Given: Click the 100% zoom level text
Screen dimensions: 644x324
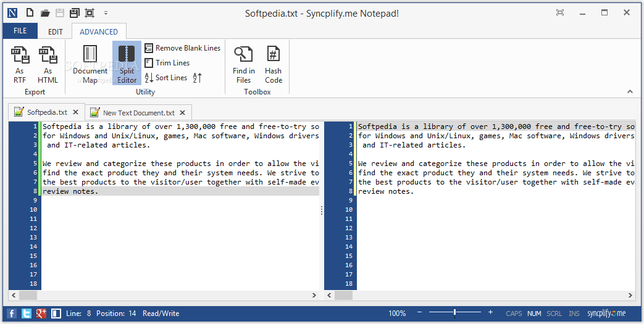Looking at the screenshot, I should (397, 314).
